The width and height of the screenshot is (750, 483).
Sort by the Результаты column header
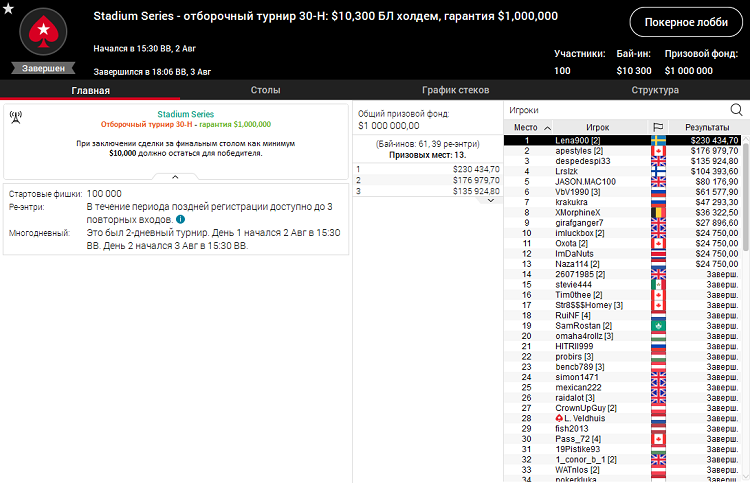707,127
